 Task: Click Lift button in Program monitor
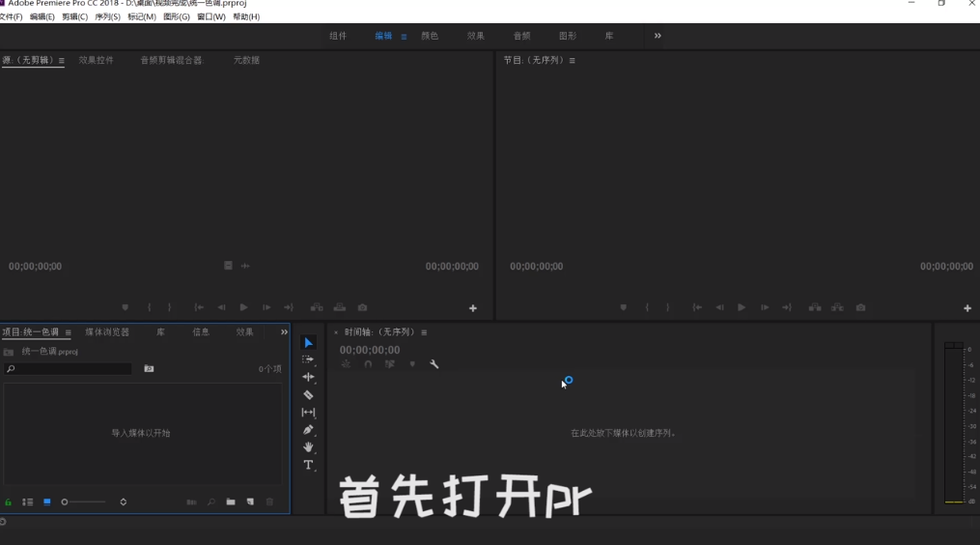pos(815,307)
